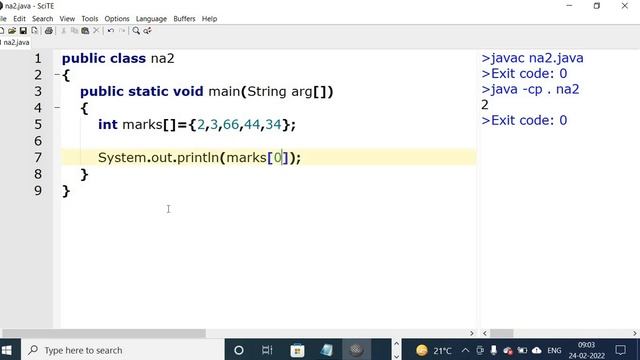Click line number 9 in the margin
Image resolution: width=640 pixels, height=360 pixels.
point(38,191)
